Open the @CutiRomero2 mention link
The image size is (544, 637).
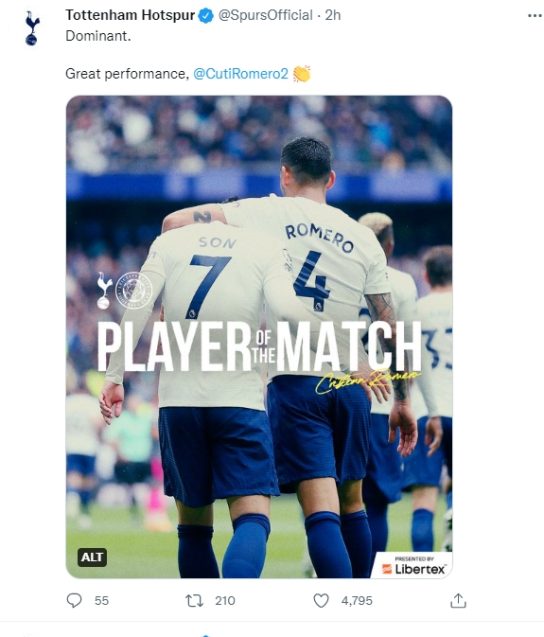click(241, 74)
